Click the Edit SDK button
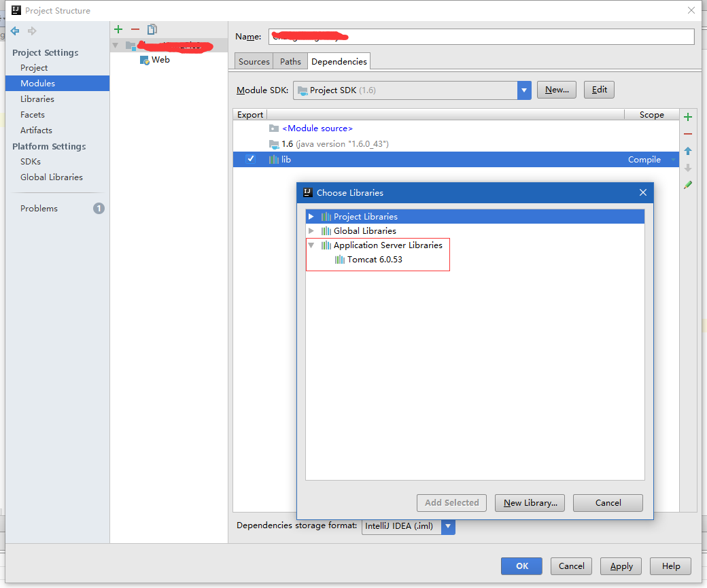707x588 pixels. [599, 90]
